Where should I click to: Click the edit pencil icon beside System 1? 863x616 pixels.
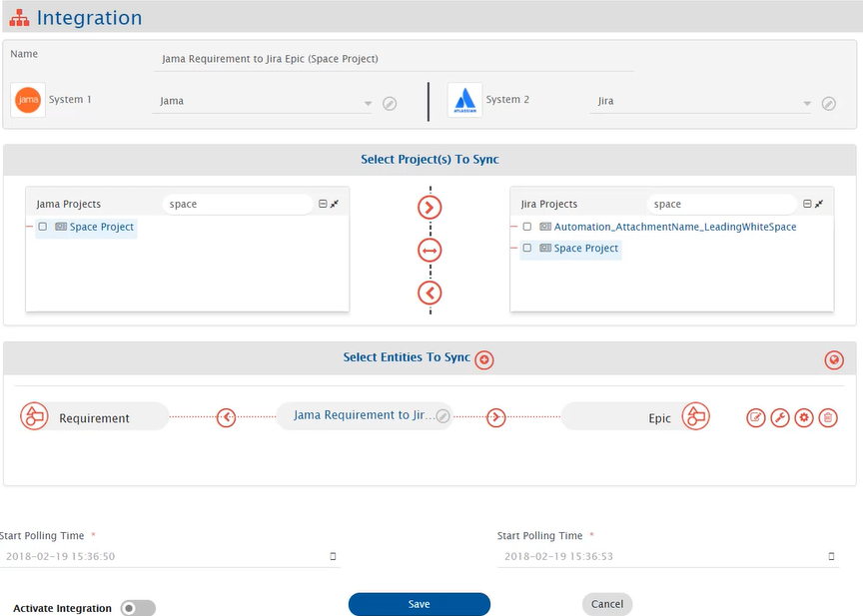pos(390,103)
